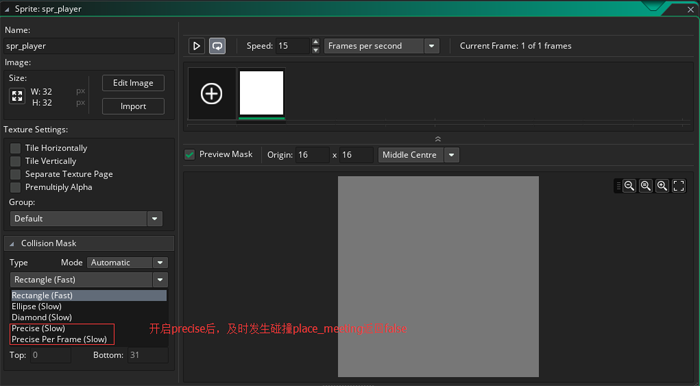Image resolution: width=700 pixels, height=386 pixels.
Task: Enable Separate Texture Page checkbox
Action: pos(16,174)
